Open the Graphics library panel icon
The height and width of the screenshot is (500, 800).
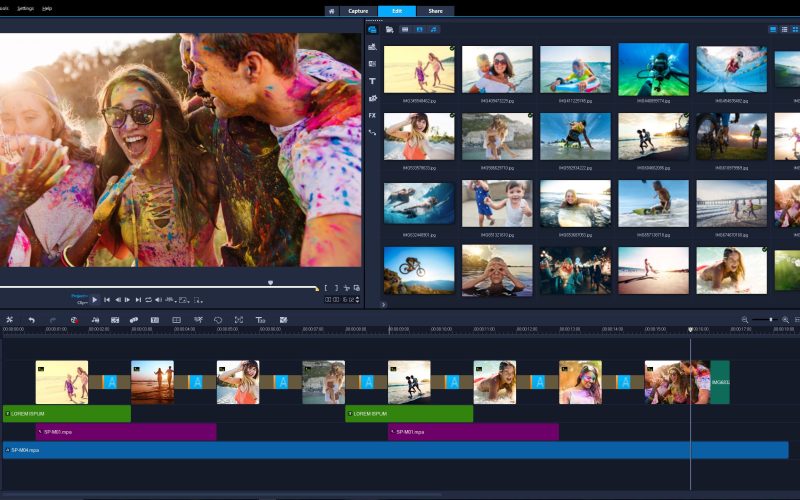tap(372, 98)
